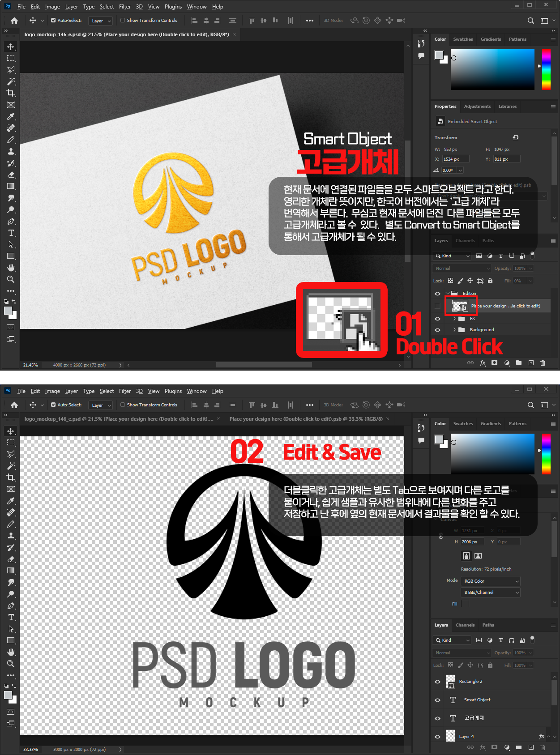Open the Image menu in the black-logo window
Viewport: 560px width, 755px height.
52,391
